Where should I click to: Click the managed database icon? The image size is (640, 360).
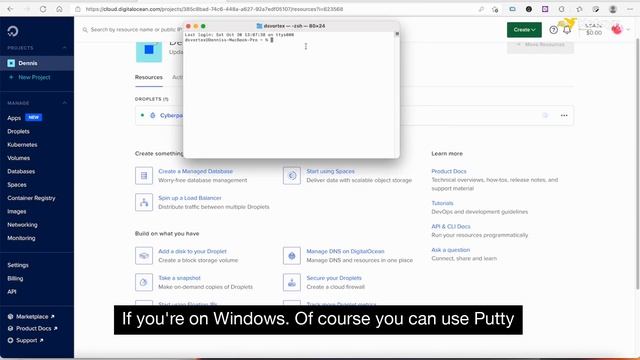coord(144,176)
